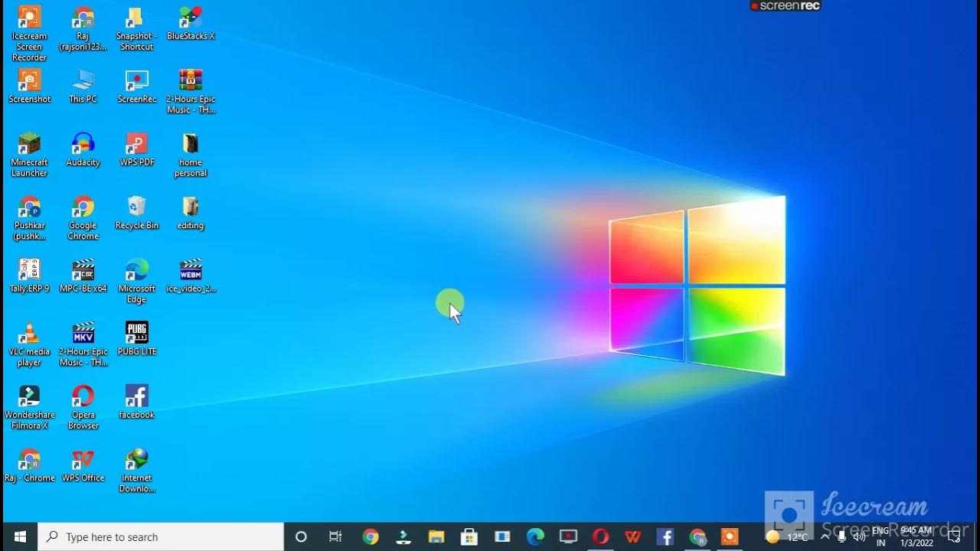Screen dimensions: 980x551
Task: Open Task View on the taskbar
Action: tap(335, 537)
